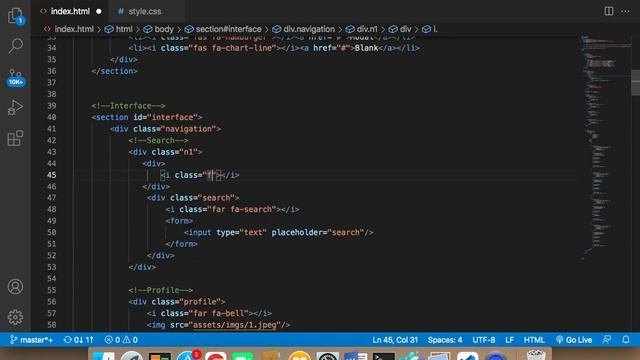Switch to the style.css tab
The image size is (640, 360).
click(145, 11)
